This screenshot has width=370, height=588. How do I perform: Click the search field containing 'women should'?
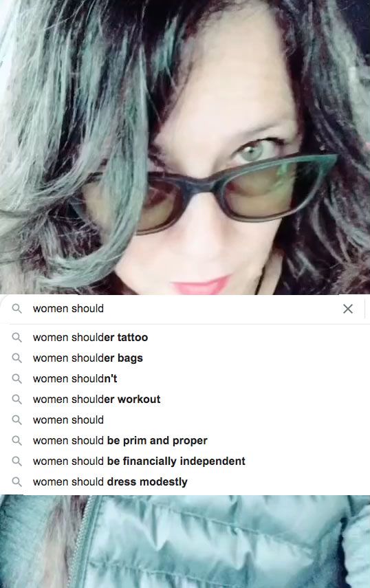(184, 309)
